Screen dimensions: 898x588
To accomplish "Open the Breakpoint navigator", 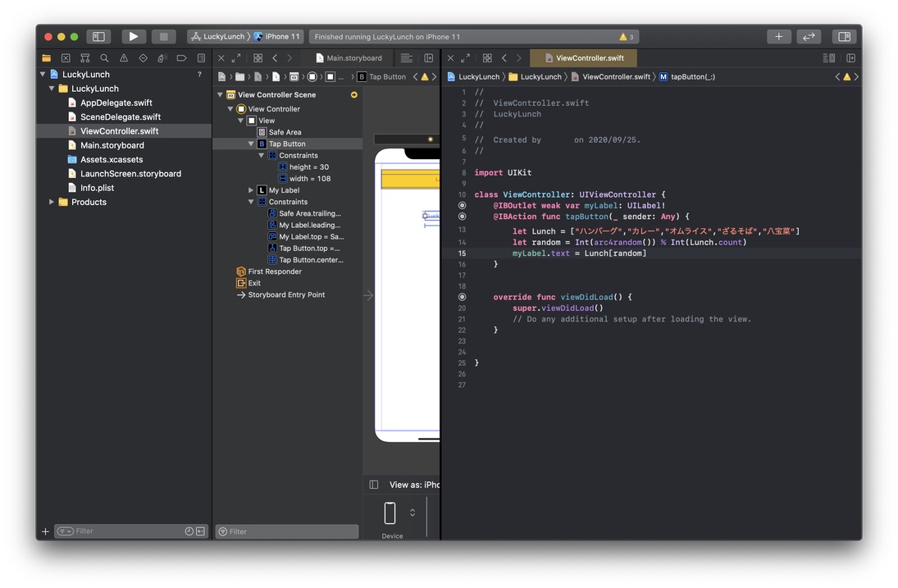I will pos(181,58).
